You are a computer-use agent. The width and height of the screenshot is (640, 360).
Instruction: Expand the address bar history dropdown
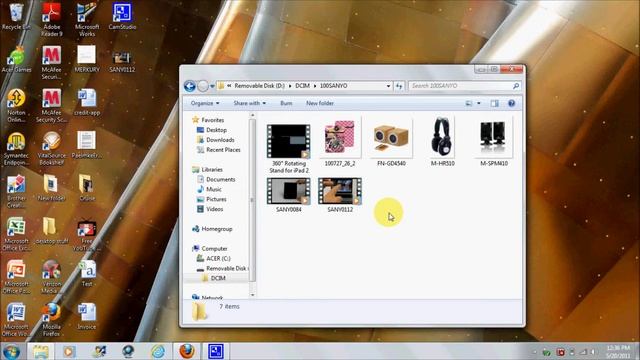point(388,86)
